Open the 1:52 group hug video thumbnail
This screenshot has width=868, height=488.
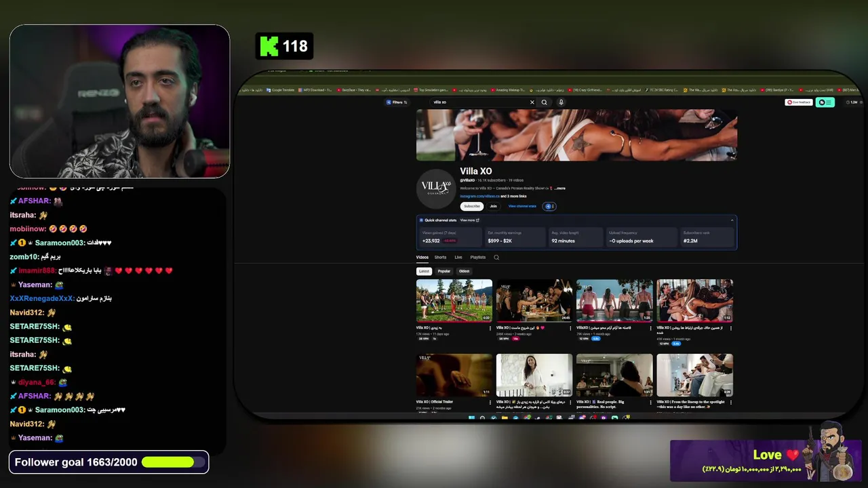click(694, 300)
